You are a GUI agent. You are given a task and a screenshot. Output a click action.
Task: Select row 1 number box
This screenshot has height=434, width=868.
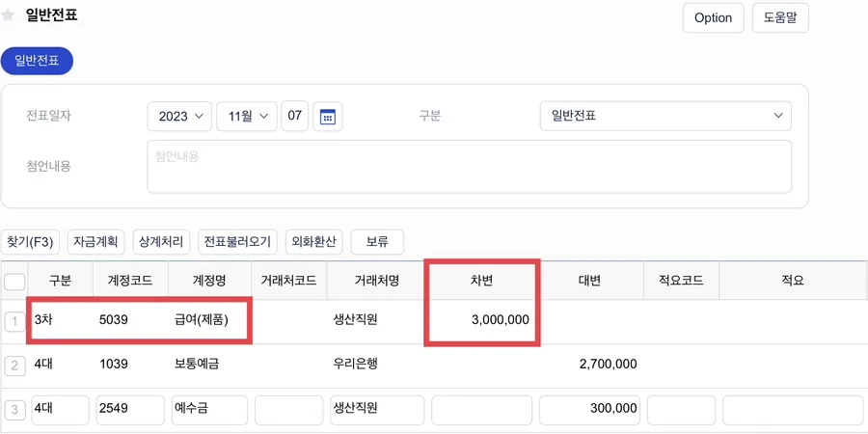(14, 321)
